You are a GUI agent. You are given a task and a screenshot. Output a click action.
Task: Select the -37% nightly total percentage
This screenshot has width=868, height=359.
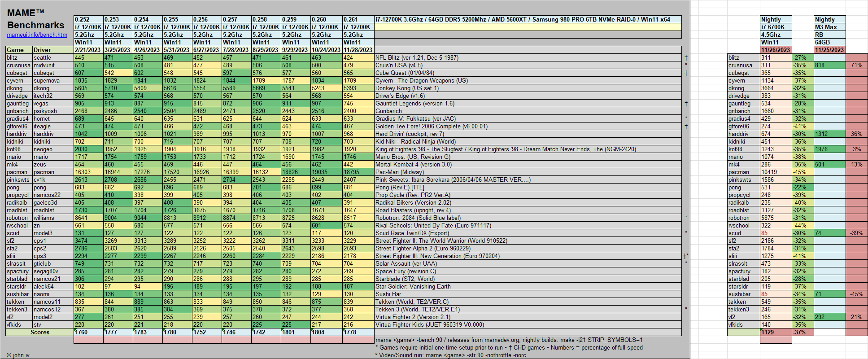point(803,332)
